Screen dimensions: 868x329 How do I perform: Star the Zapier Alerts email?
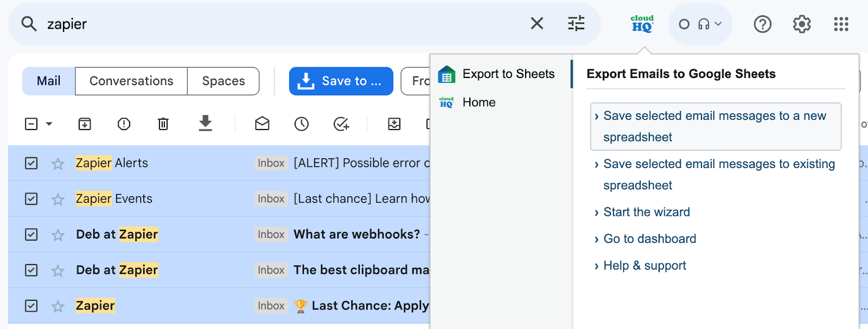point(58,163)
